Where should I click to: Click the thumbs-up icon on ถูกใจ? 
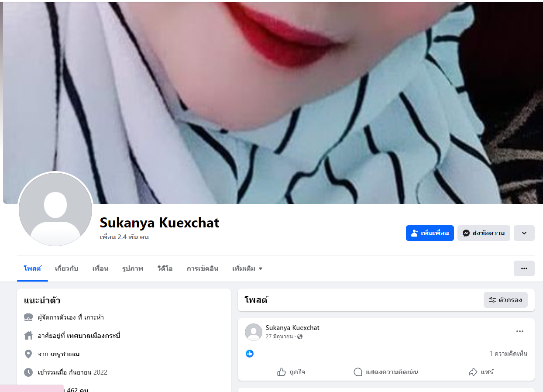[282, 372]
